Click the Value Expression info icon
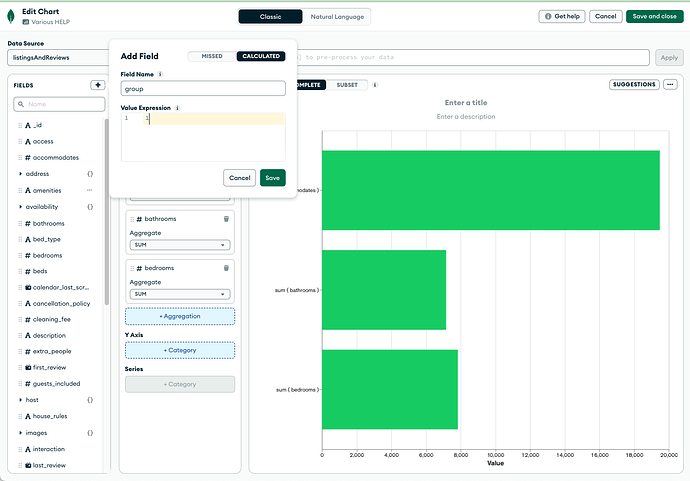 tap(177, 107)
